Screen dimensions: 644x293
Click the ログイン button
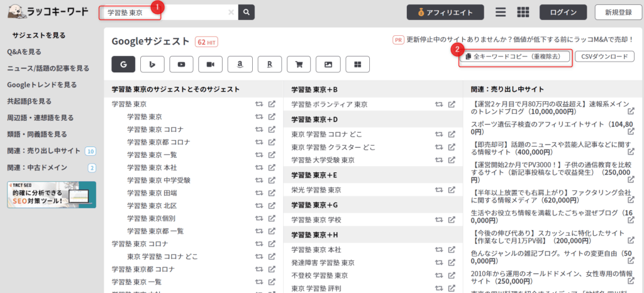[x=564, y=13]
